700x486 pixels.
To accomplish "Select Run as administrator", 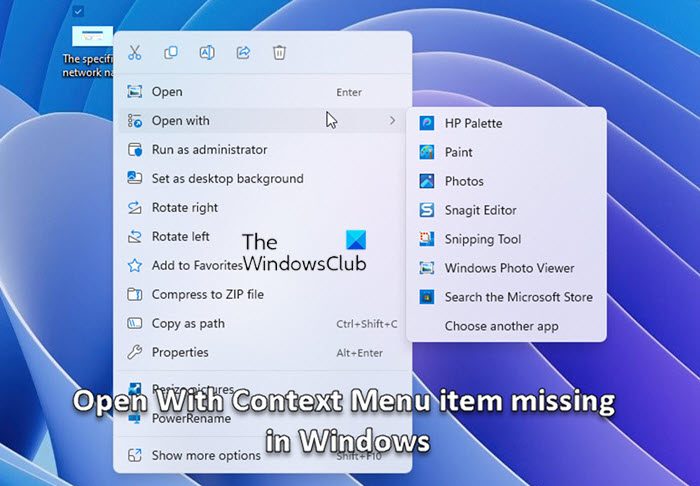I will (262, 150).
